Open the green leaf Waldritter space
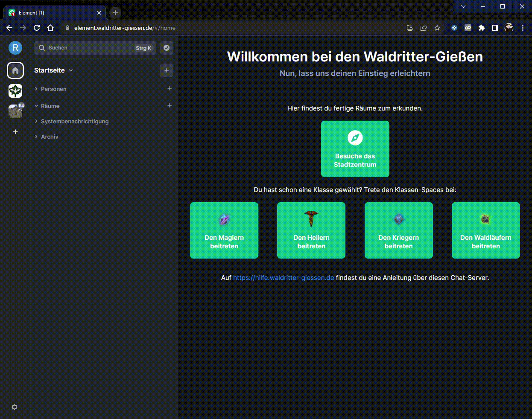This screenshot has height=419, width=532. tap(15, 91)
